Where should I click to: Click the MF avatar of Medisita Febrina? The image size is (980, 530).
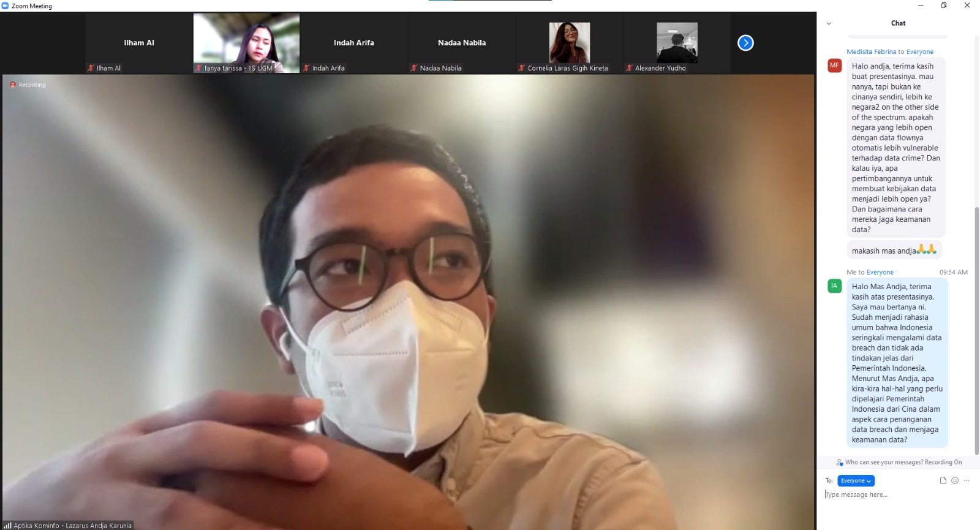tap(834, 66)
